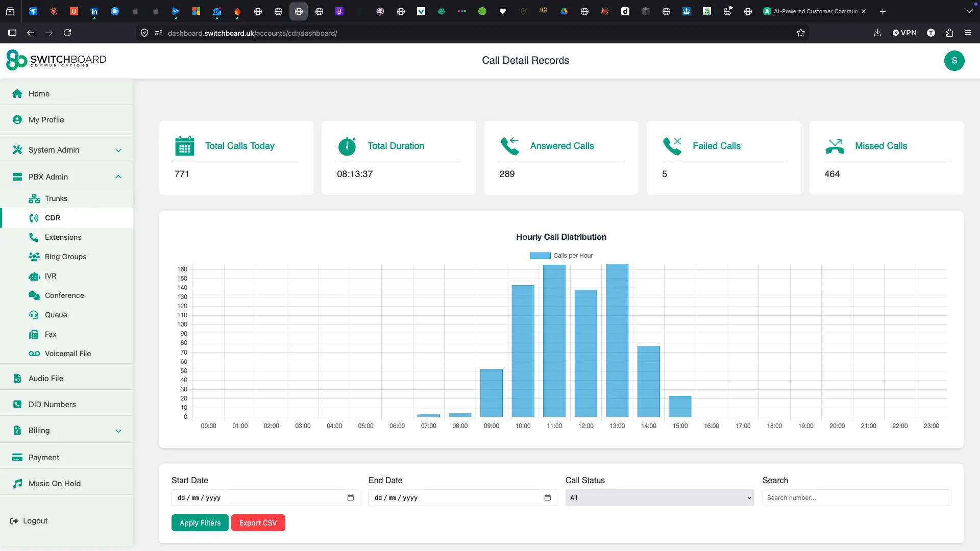Click the 13:00 bar in chart
The image size is (980, 551).
[x=617, y=340]
